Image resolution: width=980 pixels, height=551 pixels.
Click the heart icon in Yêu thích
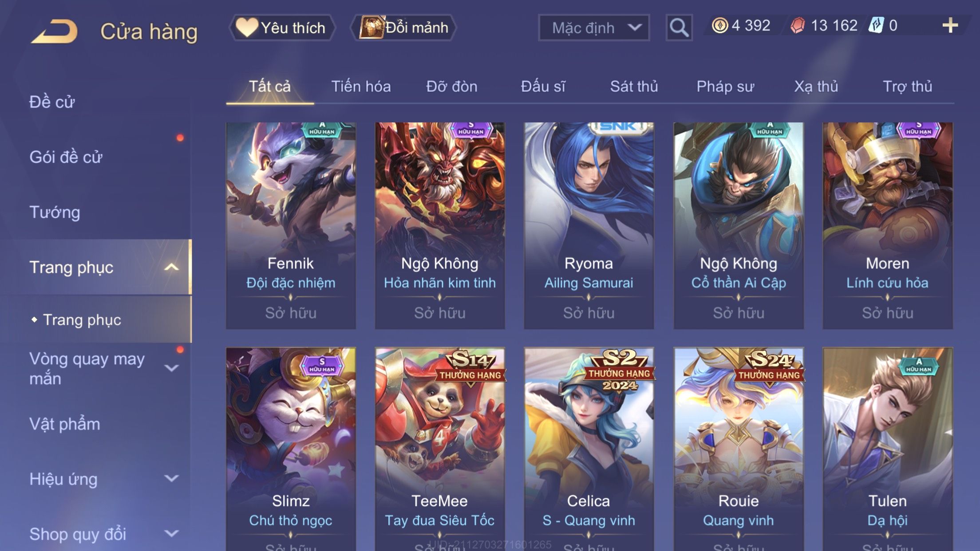coord(247,28)
